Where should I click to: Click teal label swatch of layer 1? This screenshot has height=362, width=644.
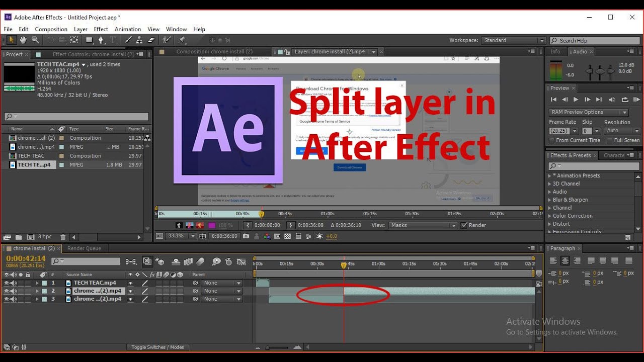tap(44, 283)
